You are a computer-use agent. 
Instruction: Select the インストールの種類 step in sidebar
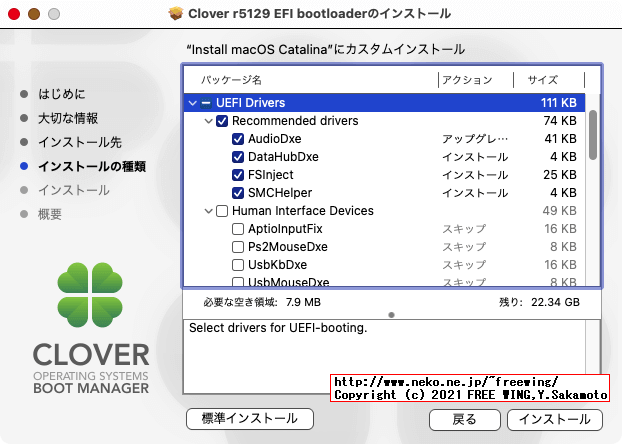pos(92,166)
